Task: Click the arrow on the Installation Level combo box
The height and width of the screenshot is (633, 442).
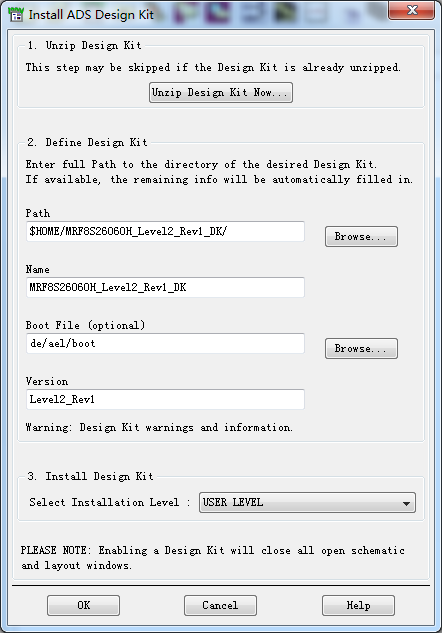Action: tap(406, 503)
